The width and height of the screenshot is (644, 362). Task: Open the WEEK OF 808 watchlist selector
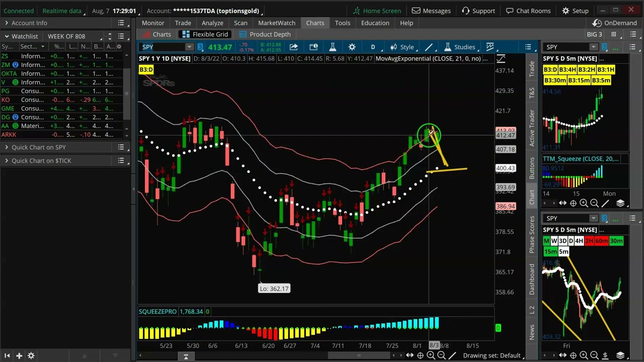(75, 36)
